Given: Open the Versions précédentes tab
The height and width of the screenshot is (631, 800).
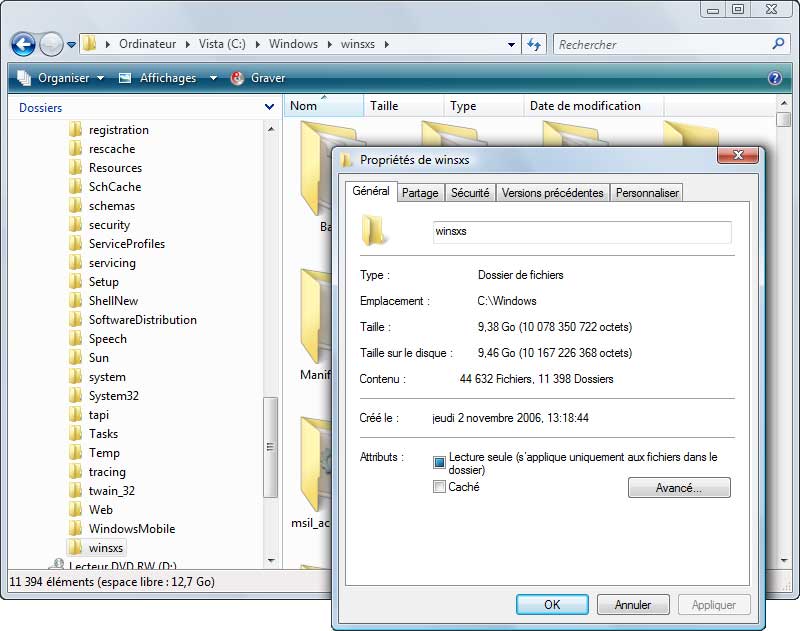Looking at the screenshot, I should 552,193.
